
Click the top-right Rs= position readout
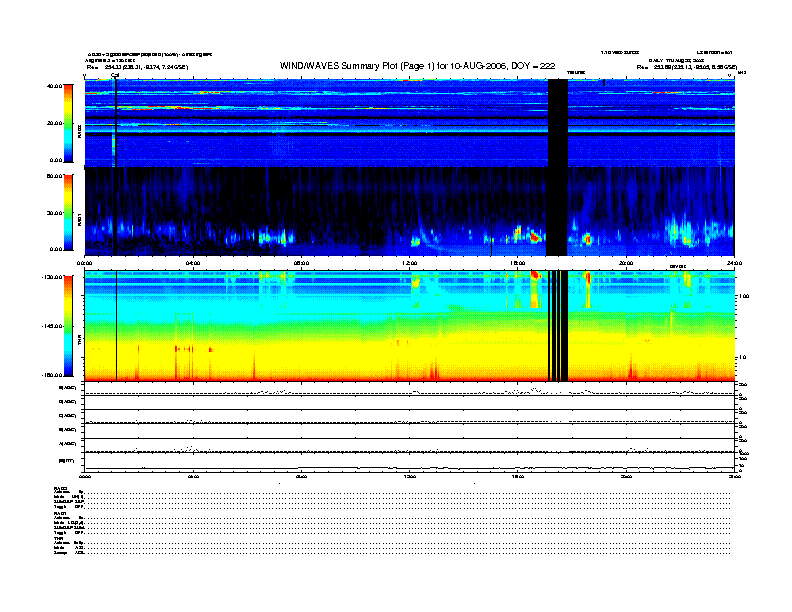point(687,67)
